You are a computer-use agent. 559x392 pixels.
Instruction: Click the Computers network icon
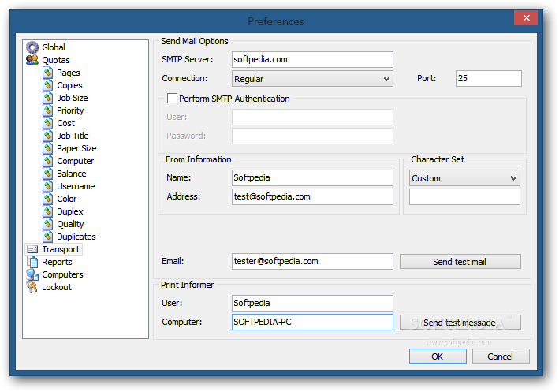(x=32, y=274)
